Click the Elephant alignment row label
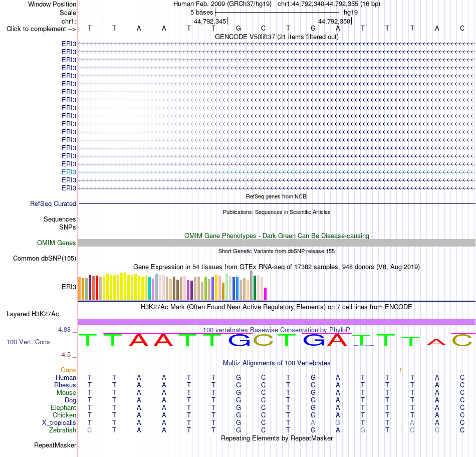 (x=63, y=407)
